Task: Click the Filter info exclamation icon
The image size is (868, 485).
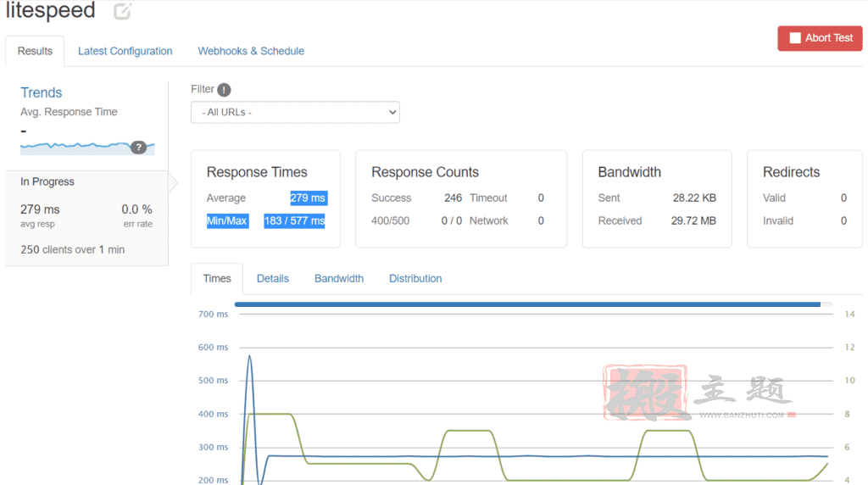Action: click(x=224, y=90)
